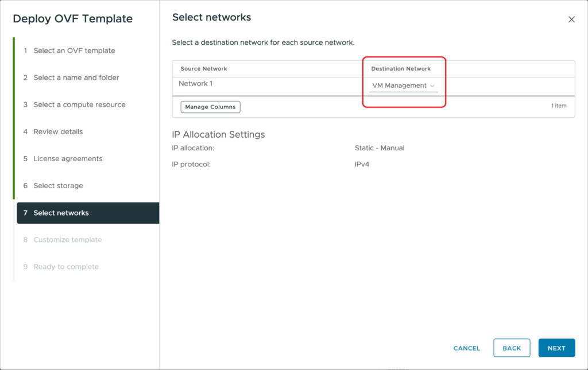Open step 3 Select a compute resource
Image resolution: width=588 pixels, height=370 pixels.
click(79, 104)
